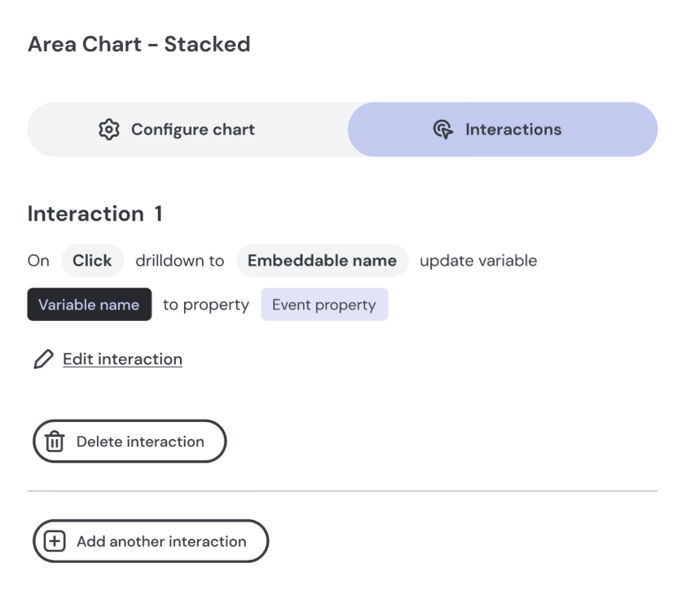Screen dimensions: 691x616
Task: Choose the Embeddable name pill
Action: pyautogui.click(x=322, y=261)
